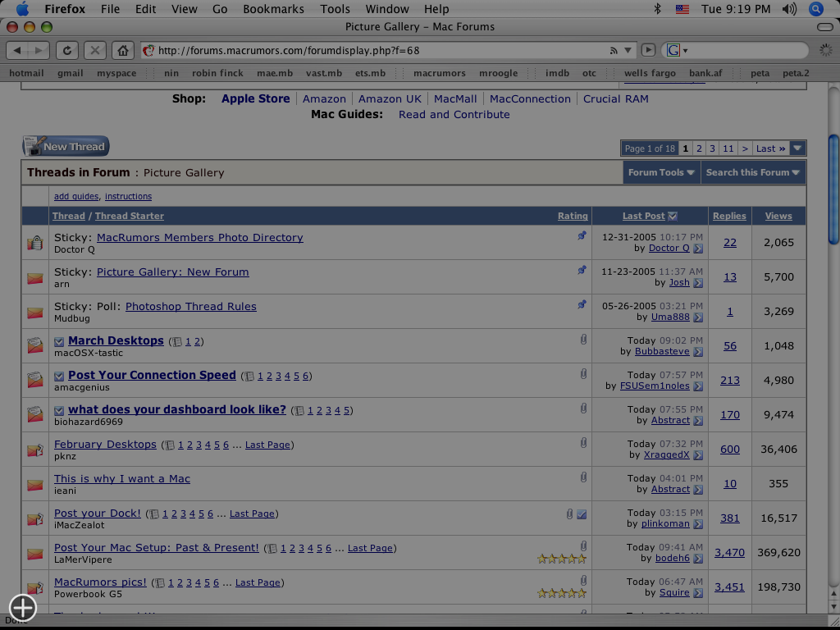Viewport: 840px width, 630px height.
Task: Go to last post by Squire arrow icon
Action: 697,593
